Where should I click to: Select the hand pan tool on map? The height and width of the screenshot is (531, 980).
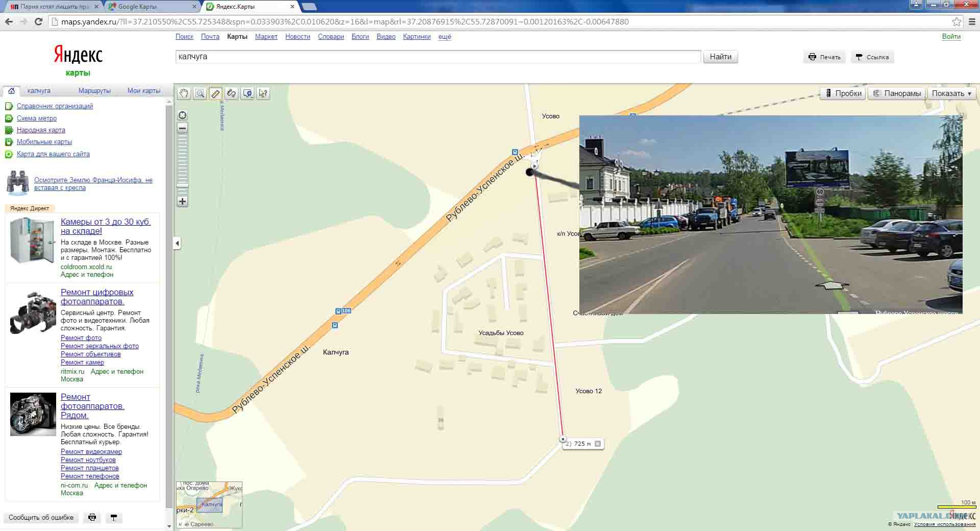click(x=184, y=93)
